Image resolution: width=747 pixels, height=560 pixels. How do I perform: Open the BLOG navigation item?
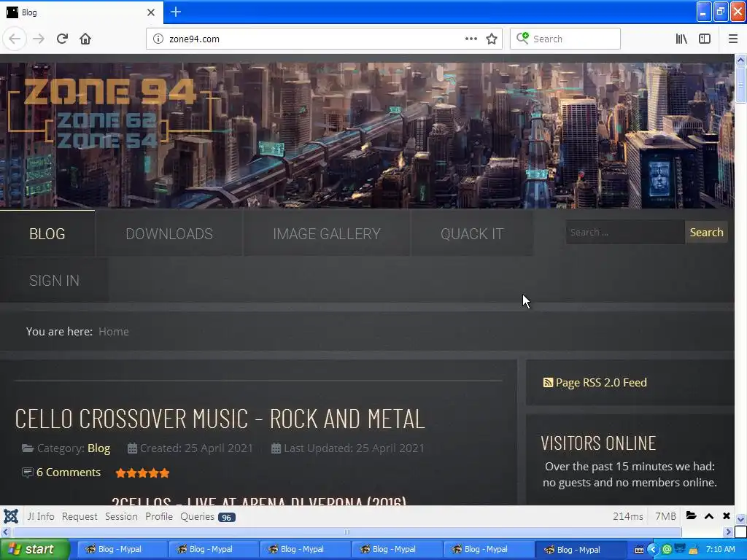coord(47,233)
